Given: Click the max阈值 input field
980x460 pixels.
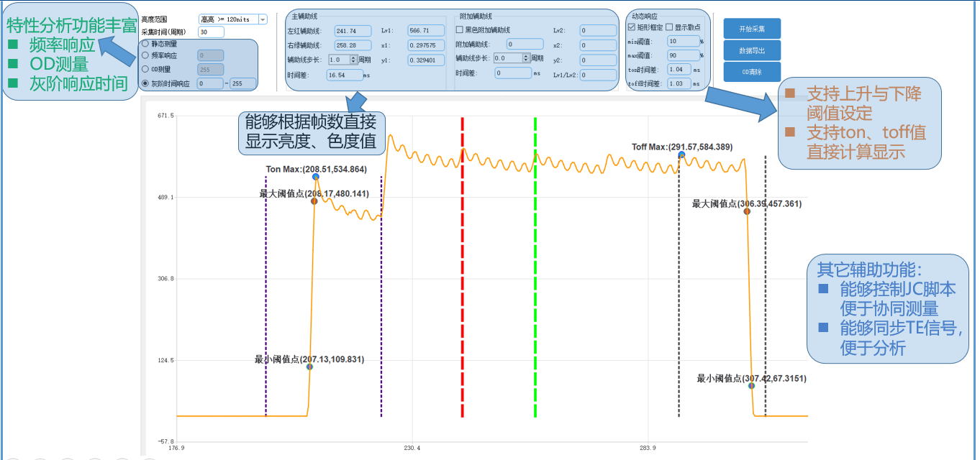Looking at the screenshot, I should coord(682,55).
